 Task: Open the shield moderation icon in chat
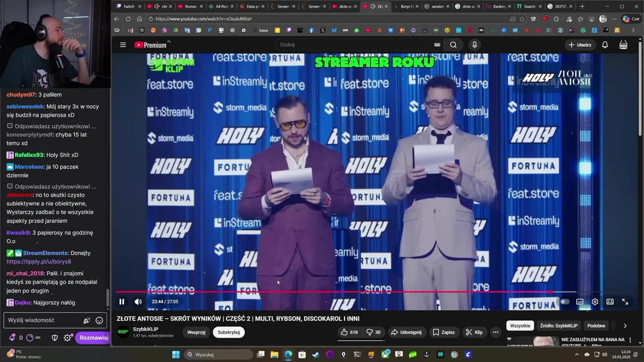[x=55, y=338]
